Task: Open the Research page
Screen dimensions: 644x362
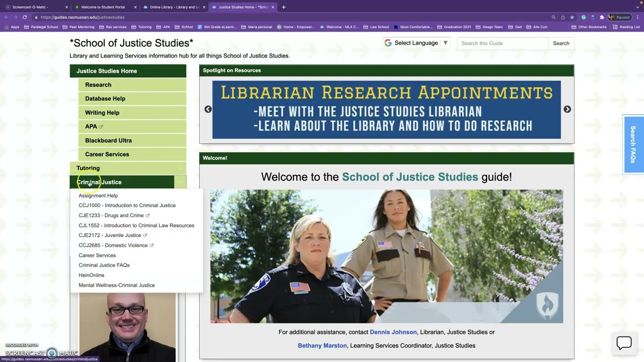Action: pos(132,85)
